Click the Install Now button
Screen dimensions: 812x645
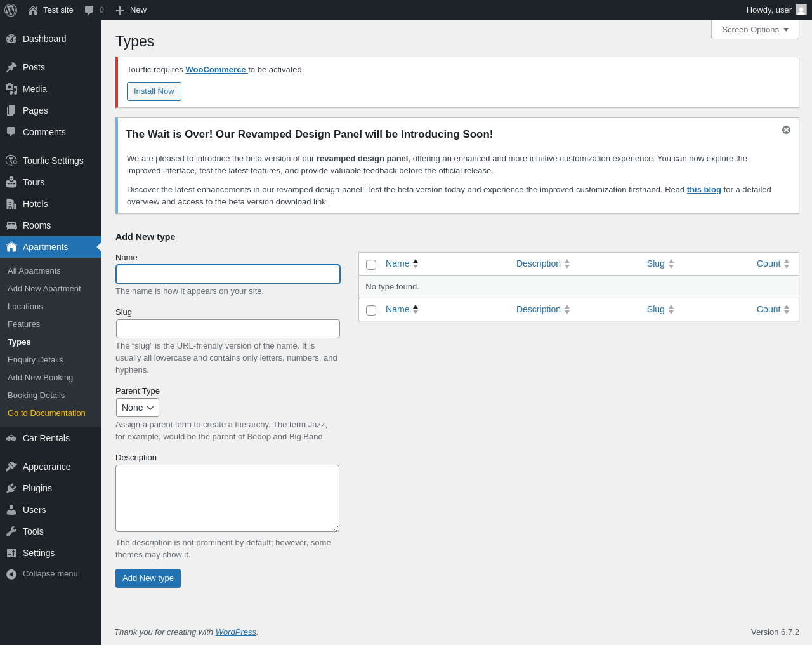tap(154, 91)
